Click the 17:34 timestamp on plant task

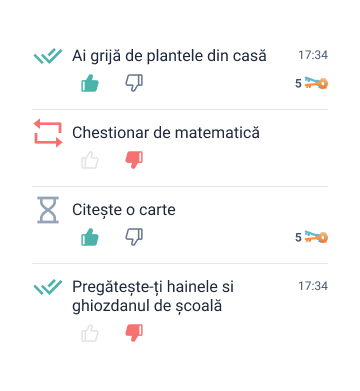click(313, 55)
